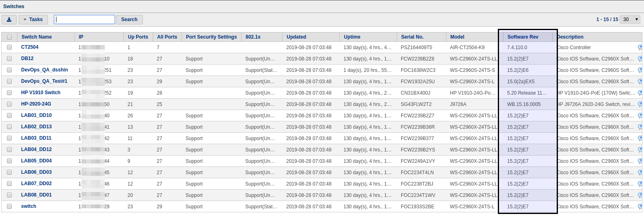The image size is (644, 216).
Task: Open the rows-per-page dropdown showing 30
Action: (x=630, y=19)
